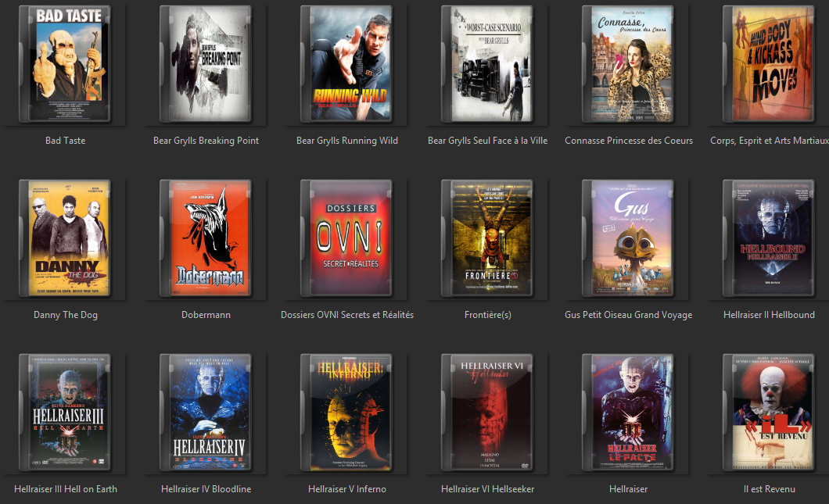This screenshot has height=504, width=829.
Task: Click the Bad Taste title label
Action: [x=65, y=141]
